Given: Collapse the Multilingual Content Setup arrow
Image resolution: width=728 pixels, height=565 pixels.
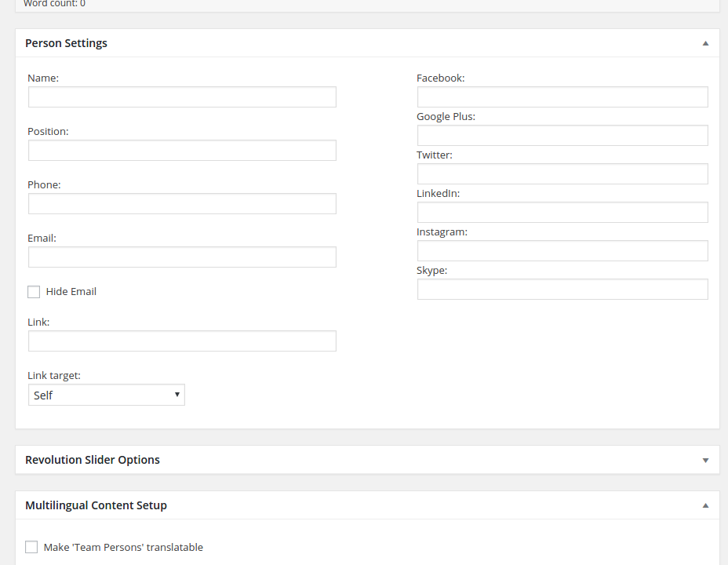Looking at the screenshot, I should coord(705,506).
